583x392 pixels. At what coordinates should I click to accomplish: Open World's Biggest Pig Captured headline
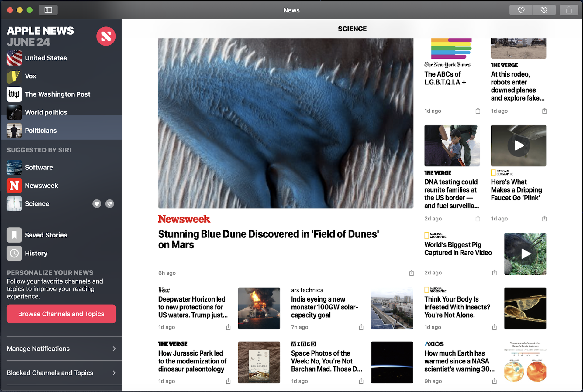458,249
